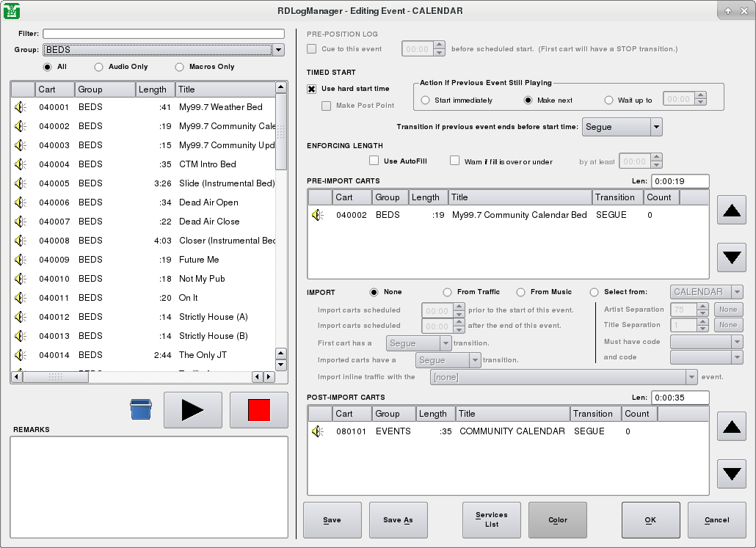Click the blue trash can icon
This screenshot has height=548, width=756.
coord(141,409)
